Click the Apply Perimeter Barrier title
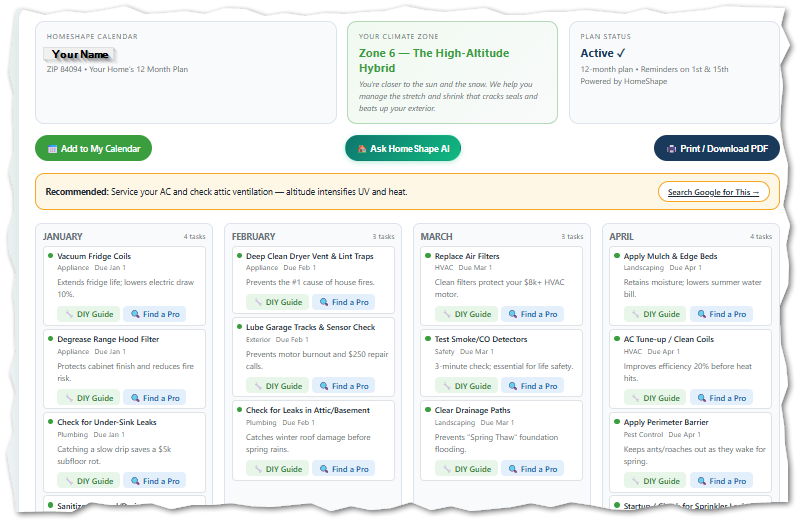The height and width of the screenshot is (522, 800). (x=666, y=422)
